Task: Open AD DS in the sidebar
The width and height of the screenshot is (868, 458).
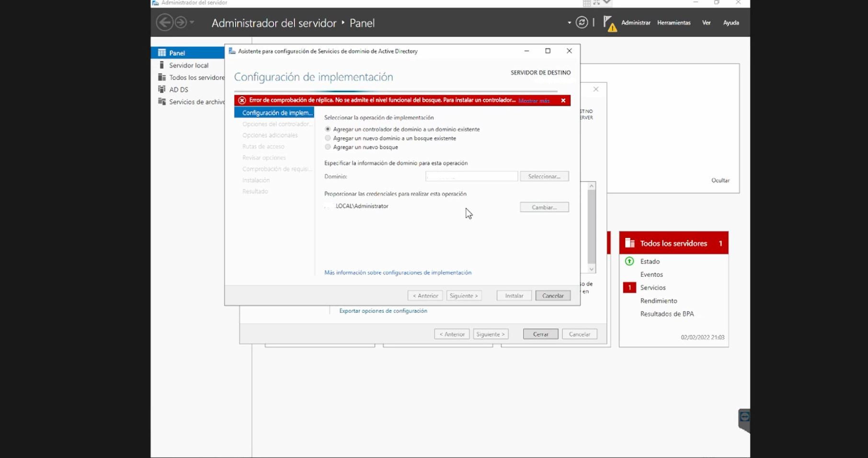Action: (x=178, y=90)
